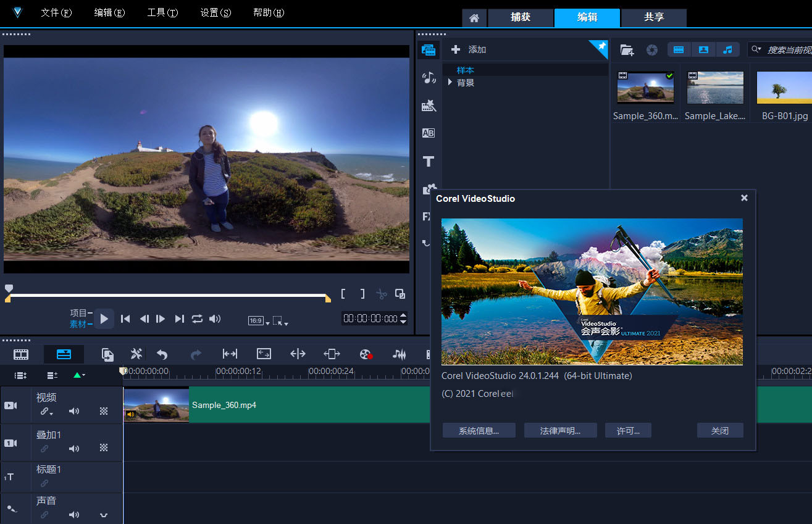Screen dimensions: 812x524
Task: Open the 文件(F) menu
Action: [56, 13]
